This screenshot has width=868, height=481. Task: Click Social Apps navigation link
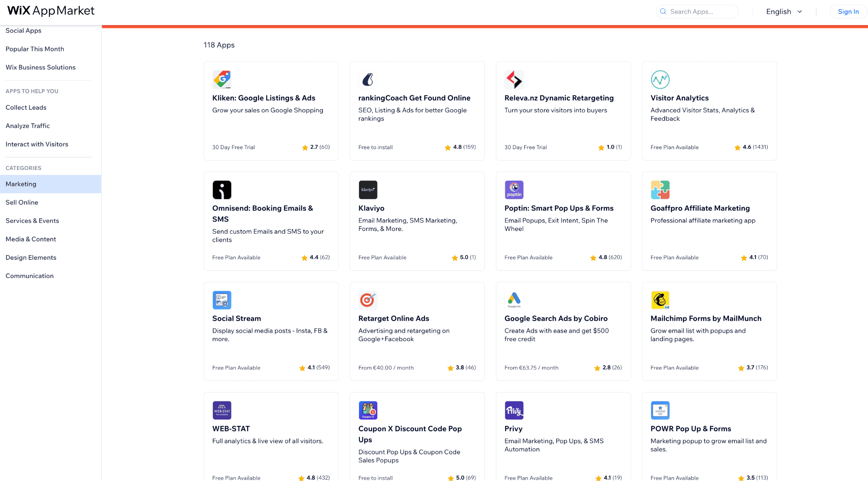tap(23, 30)
